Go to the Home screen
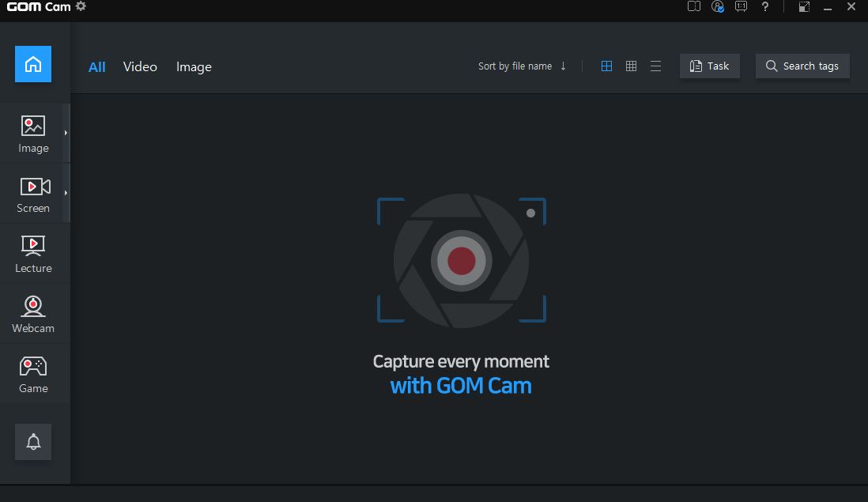This screenshot has width=868, height=502. point(33,64)
